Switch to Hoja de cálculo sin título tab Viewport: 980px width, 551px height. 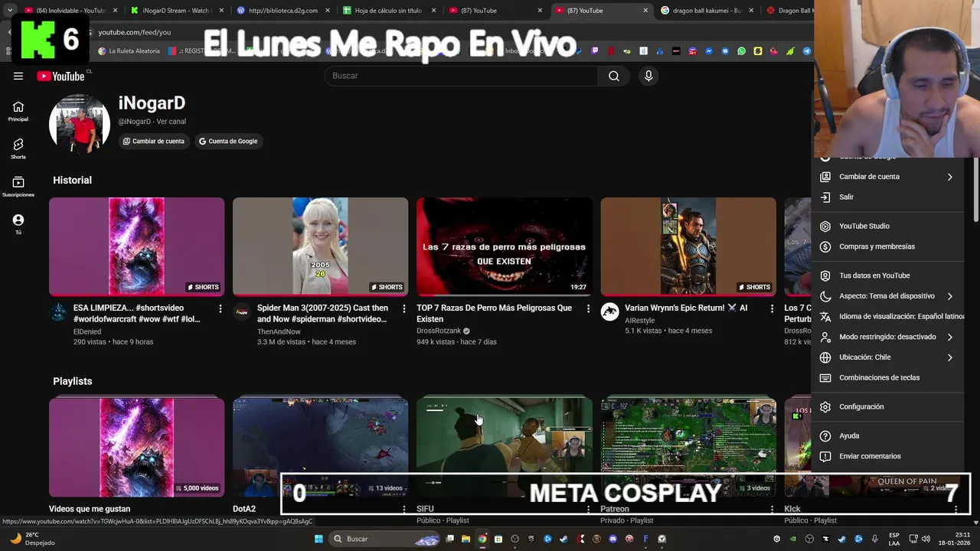(x=387, y=11)
